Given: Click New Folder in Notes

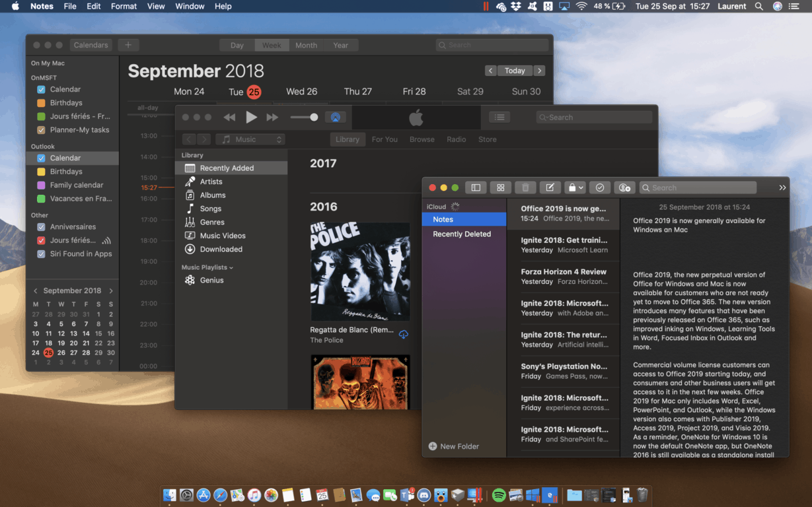Looking at the screenshot, I should pyautogui.click(x=453, y=446).
